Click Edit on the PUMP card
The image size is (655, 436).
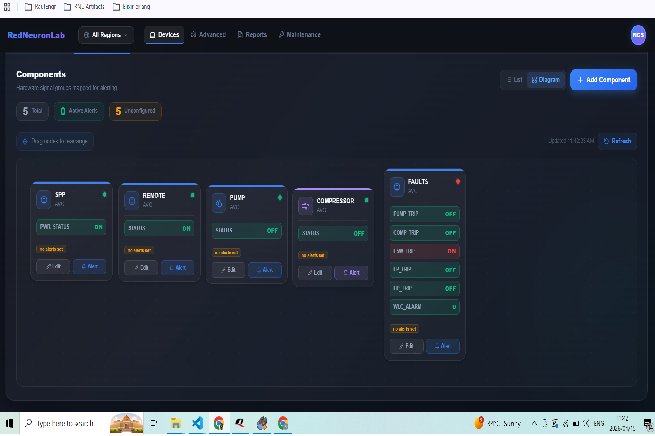(228, 270)
